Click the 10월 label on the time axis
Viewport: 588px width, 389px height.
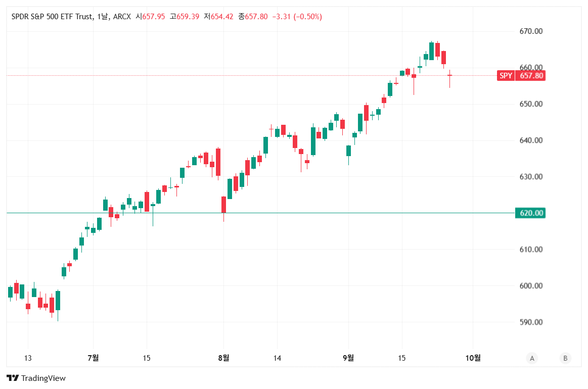pyautogui.click(x=473, y=358)
